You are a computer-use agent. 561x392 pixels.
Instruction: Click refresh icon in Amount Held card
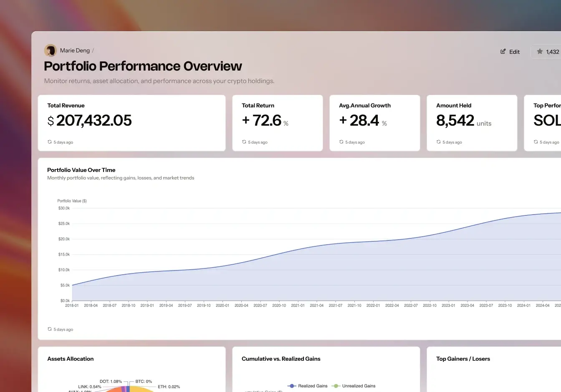pyautogui.click(x=439, y=142)
